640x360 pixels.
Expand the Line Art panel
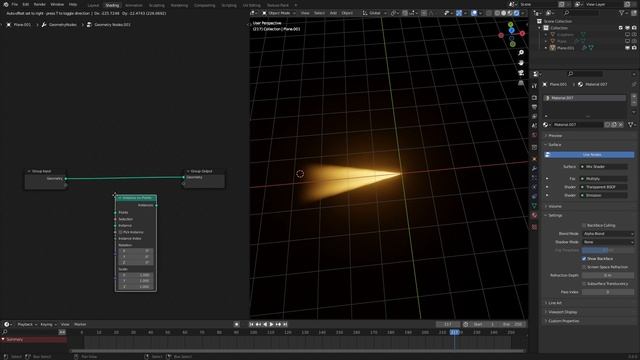(555, 303)
